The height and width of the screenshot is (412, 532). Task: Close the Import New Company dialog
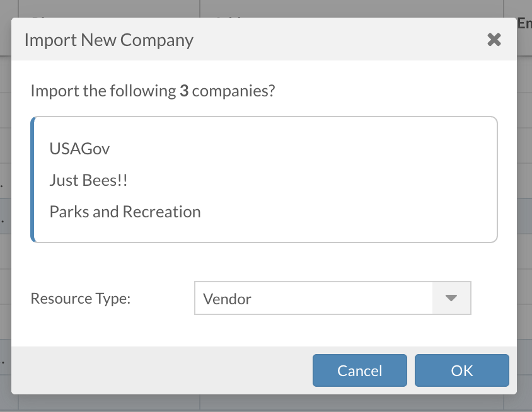(494, 40)
